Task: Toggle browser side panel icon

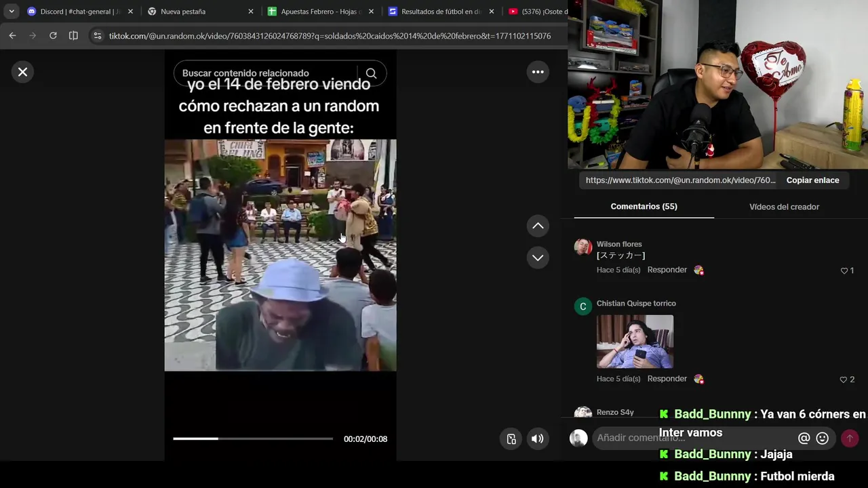Action: point(73,35)
